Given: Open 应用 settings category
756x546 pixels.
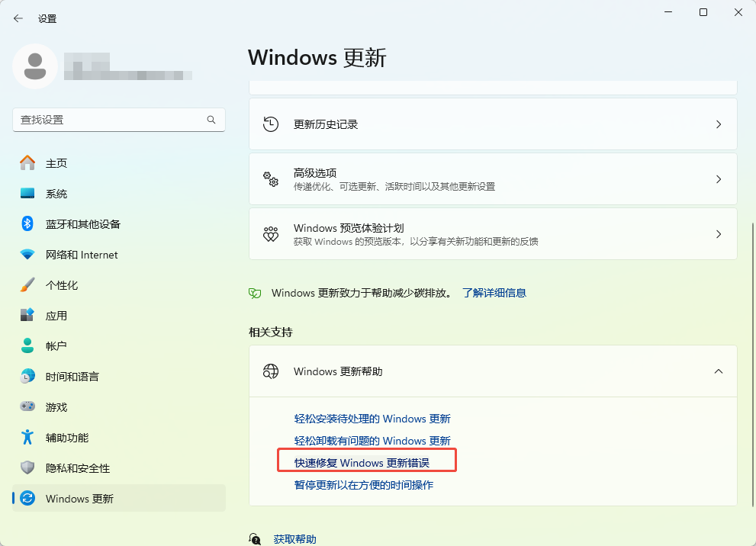Looking at the screenshot, I should coord(118,315).
